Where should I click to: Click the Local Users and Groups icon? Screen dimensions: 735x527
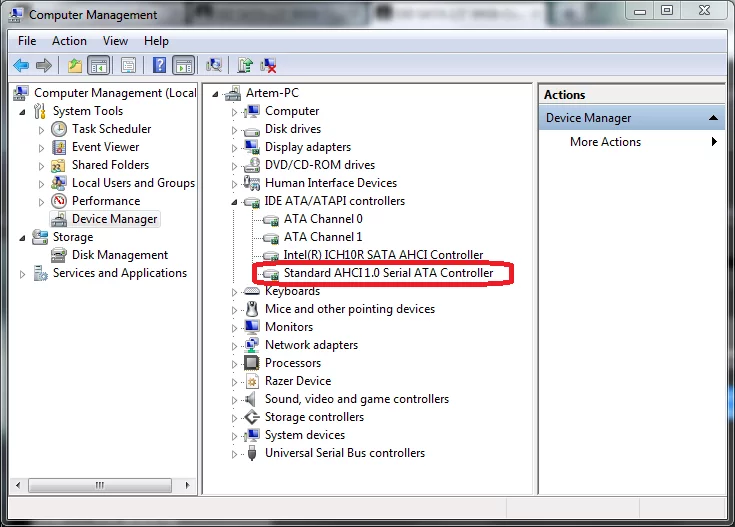click(x=59, y=183)
